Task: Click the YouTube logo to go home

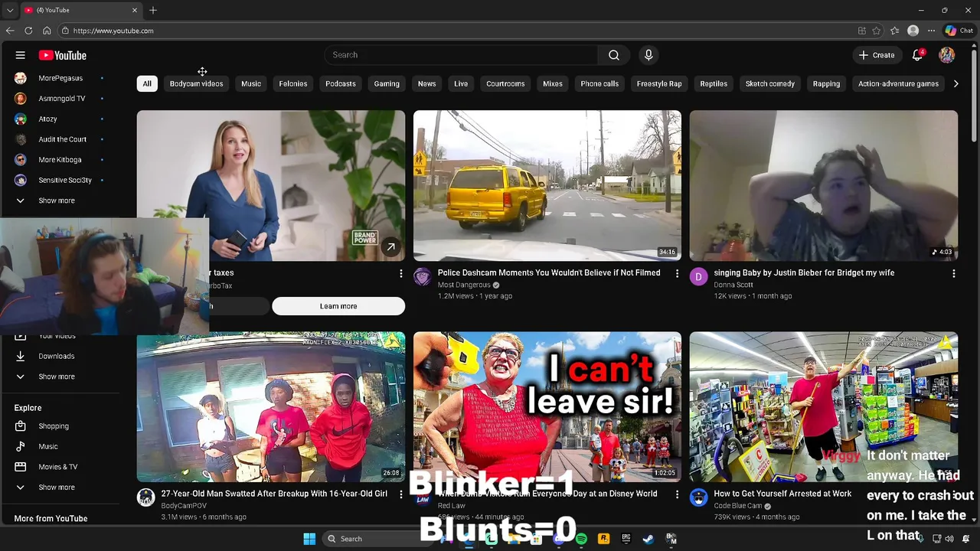Action: [x=62, y=55]
